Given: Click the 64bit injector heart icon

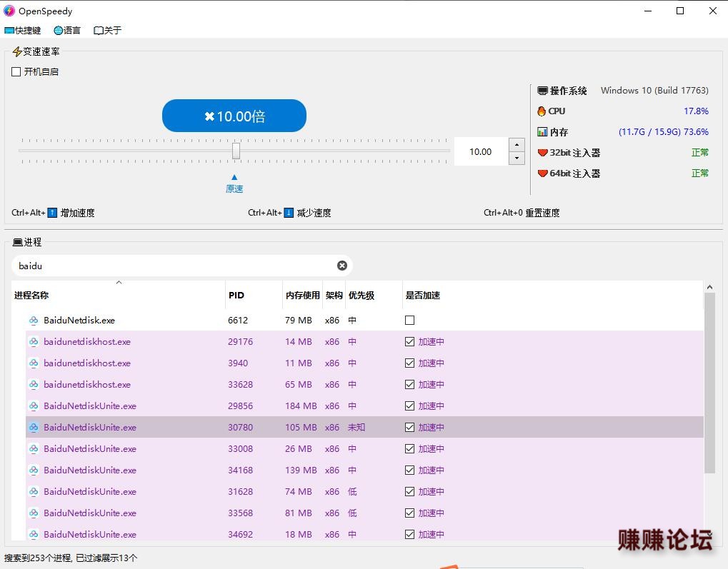Looking at the screenshot, I should click(542, 173).
